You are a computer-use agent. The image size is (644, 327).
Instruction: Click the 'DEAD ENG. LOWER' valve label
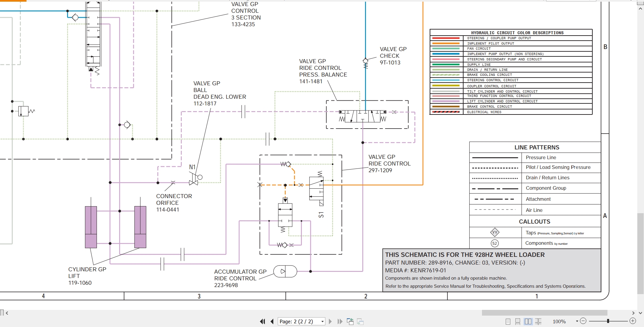click(x=220, y=97)
